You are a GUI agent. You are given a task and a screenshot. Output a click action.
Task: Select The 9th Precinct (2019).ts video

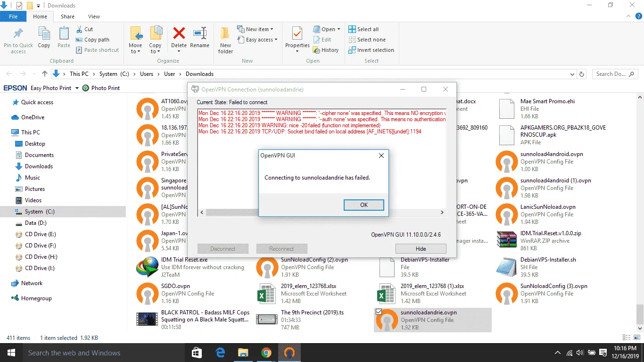[314, 320]
